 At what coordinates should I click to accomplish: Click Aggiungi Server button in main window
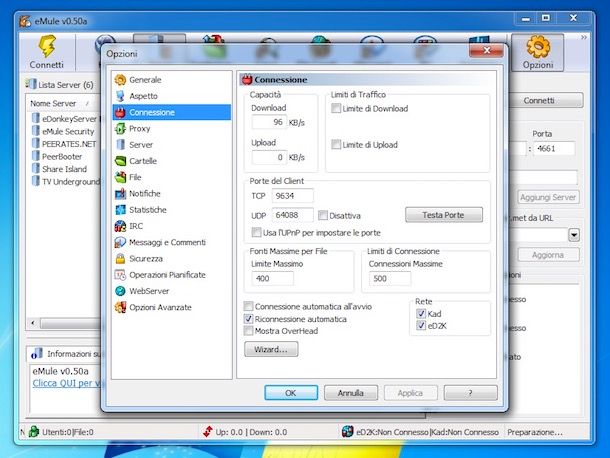coord(548,197)
